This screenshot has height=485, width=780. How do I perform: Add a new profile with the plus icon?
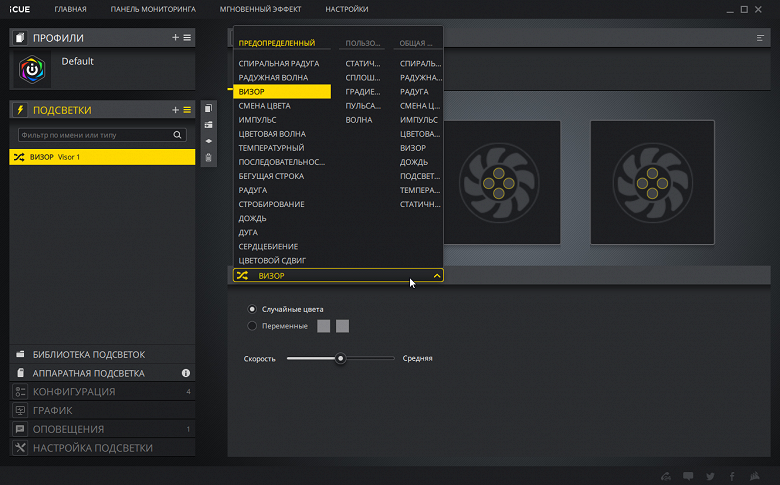(175, 38)
